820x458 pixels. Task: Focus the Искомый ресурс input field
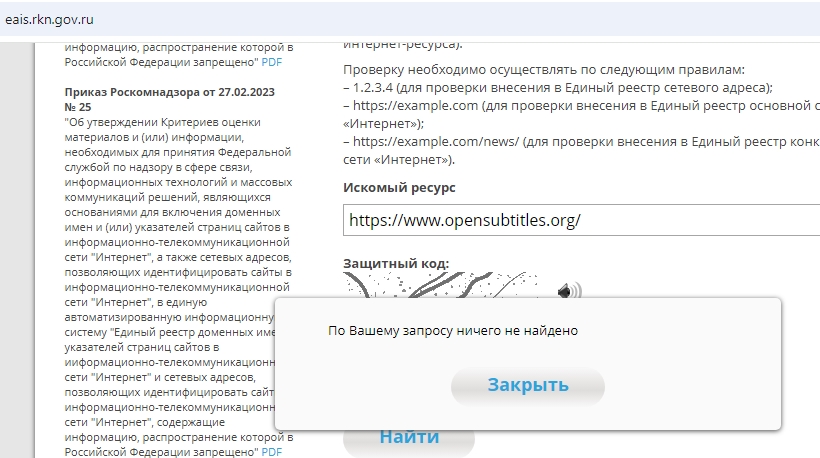(x=582, y=220)
